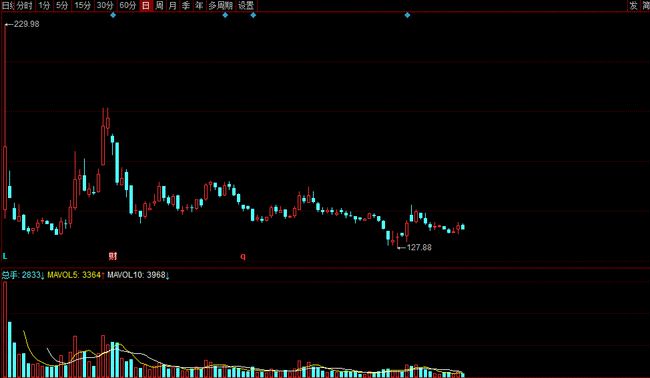Screen dimensions: 650x378
Task: Select the 30分 period tab
Action: click(x=105, y=5)
